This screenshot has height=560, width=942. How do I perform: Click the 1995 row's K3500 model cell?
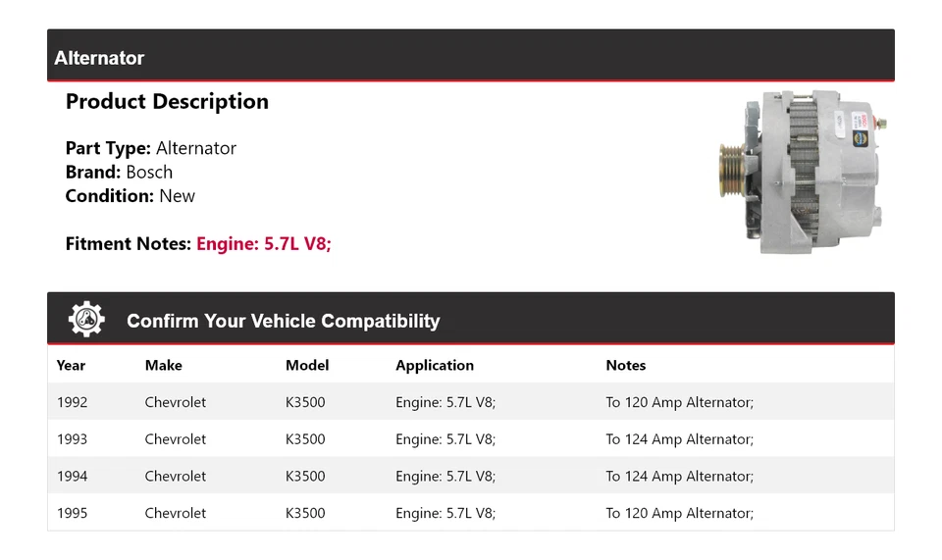pos(305,513)
